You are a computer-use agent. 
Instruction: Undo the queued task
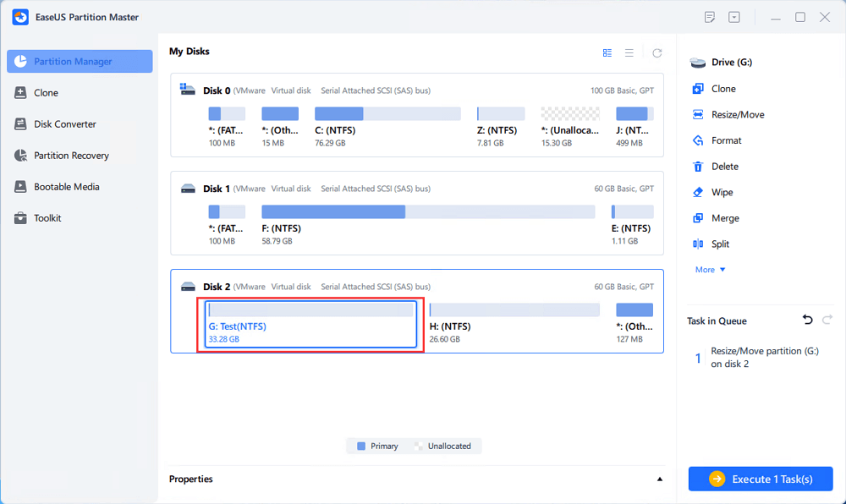[807, 320]
